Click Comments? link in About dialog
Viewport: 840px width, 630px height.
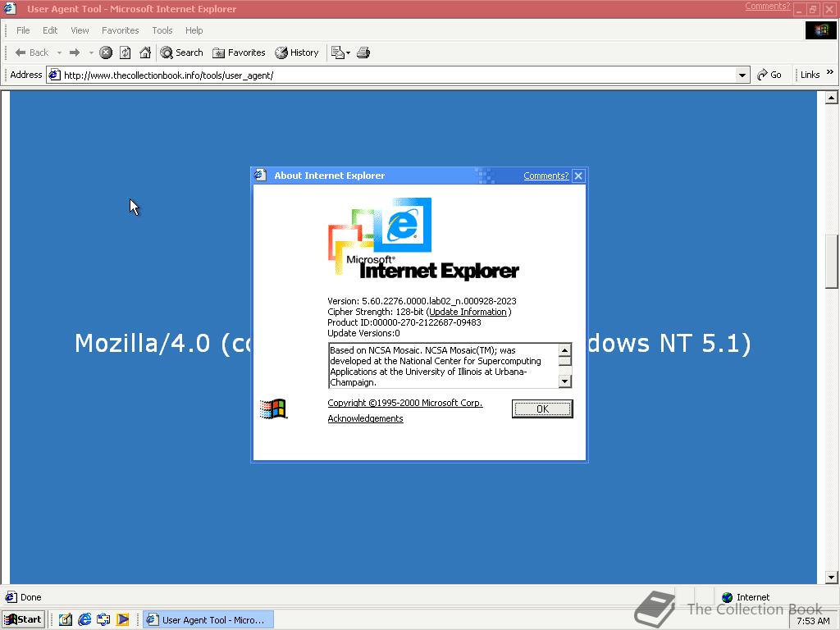546,176
